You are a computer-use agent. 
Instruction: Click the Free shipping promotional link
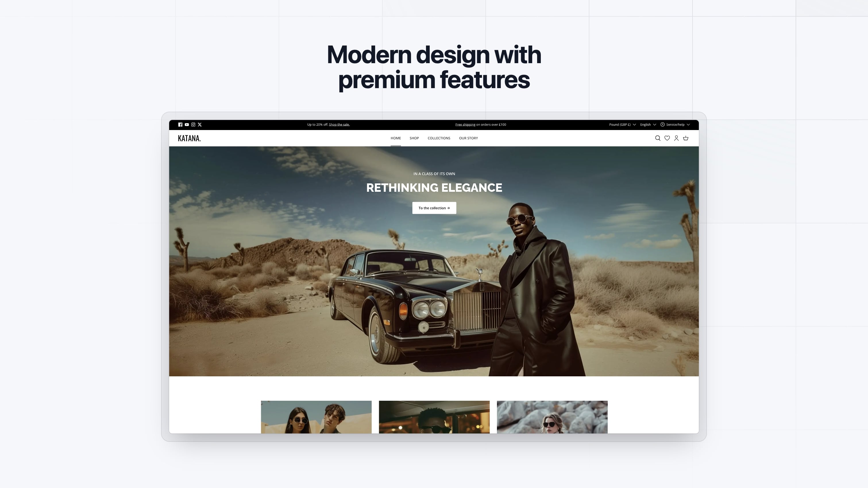[x=465, y=125]
